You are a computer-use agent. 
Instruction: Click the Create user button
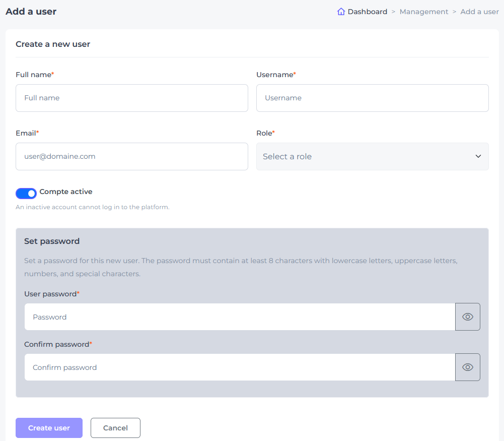tap(49, 428)
